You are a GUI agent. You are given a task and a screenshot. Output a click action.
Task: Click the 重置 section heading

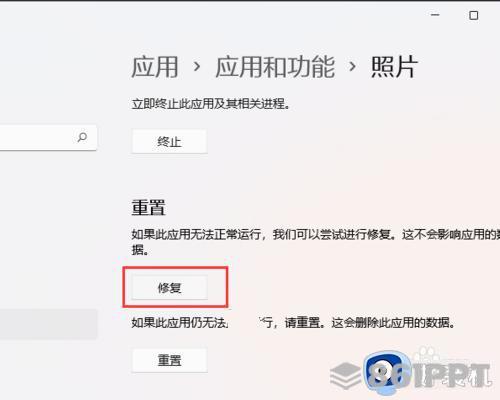pos(148,207)
